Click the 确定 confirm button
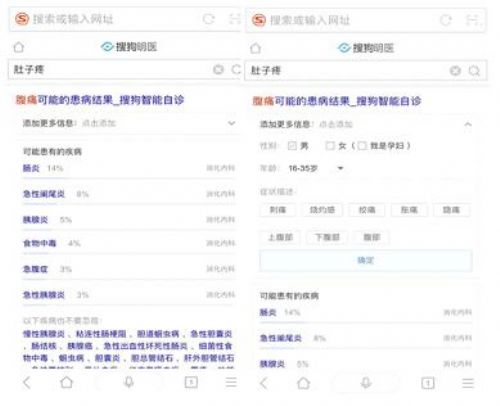Viewport: 500px width, 406px height. coord(366,260)
